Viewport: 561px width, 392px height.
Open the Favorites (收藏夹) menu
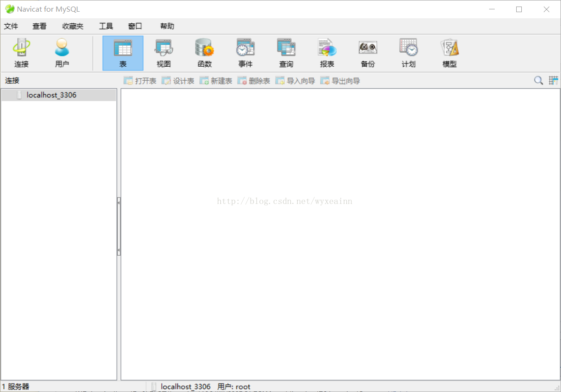tap(73, 26)
